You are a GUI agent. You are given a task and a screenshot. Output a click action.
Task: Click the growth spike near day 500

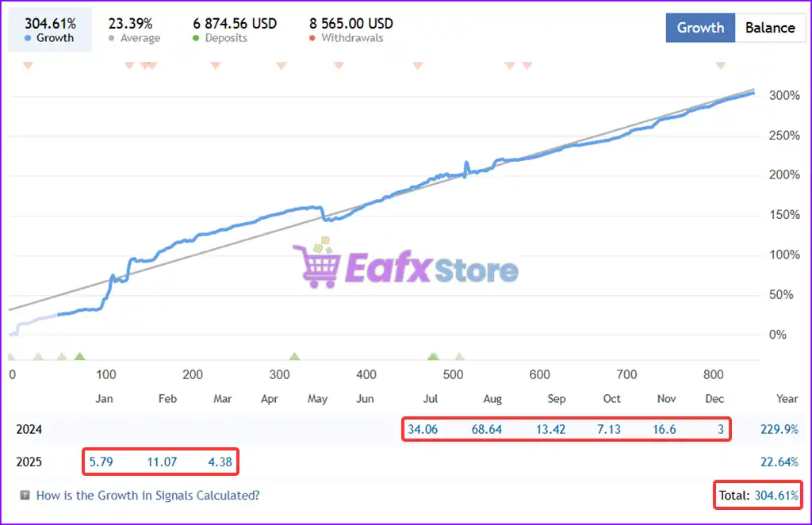pos(465,165)
